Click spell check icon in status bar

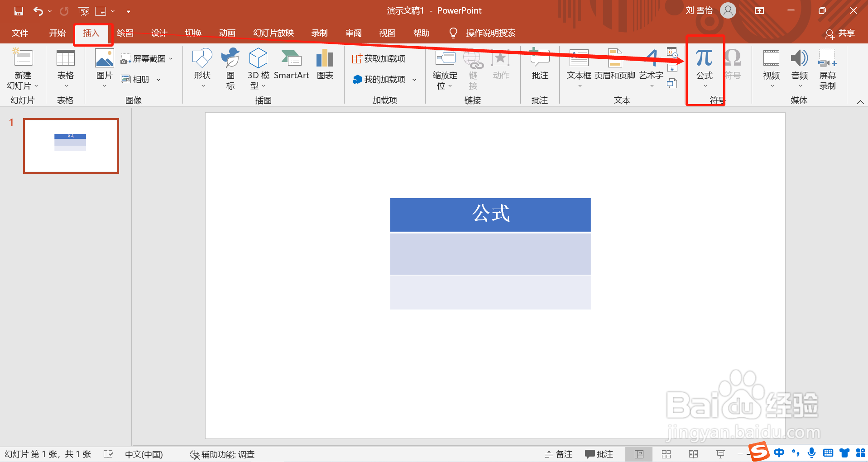click(108, 454)
